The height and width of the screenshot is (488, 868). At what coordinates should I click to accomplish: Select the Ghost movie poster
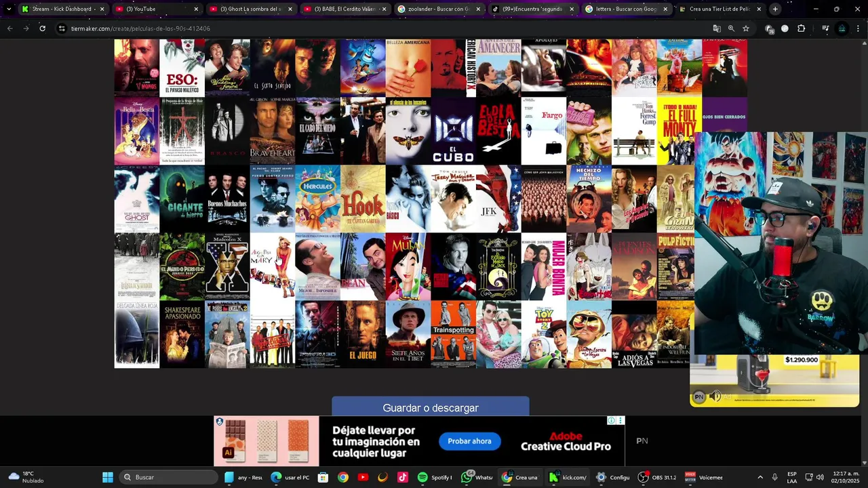(136, 199)
